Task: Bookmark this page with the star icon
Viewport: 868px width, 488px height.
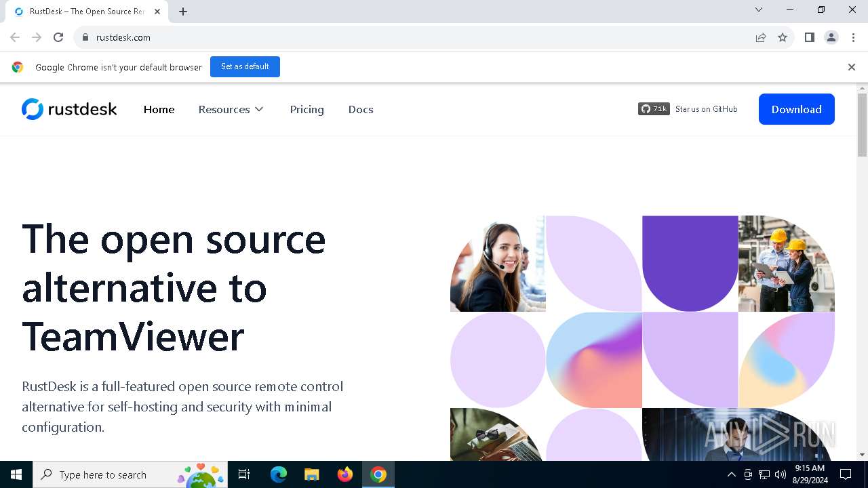Action: (783, 37)
